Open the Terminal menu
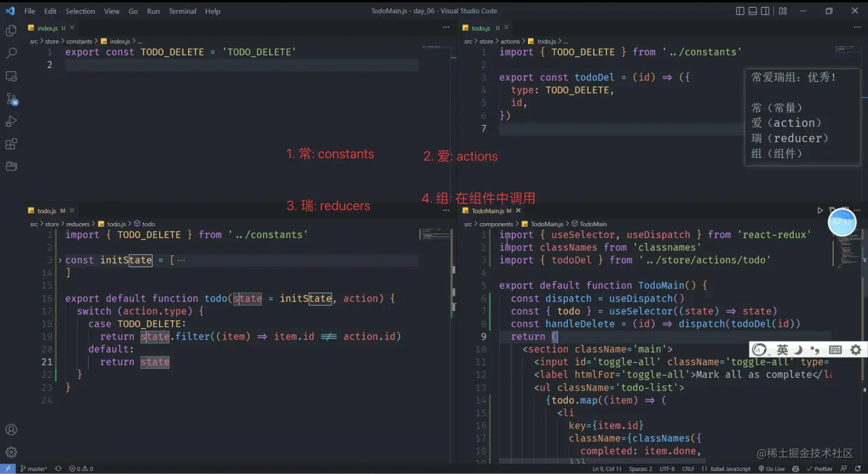Screen dimensions: 868x474 182,11
